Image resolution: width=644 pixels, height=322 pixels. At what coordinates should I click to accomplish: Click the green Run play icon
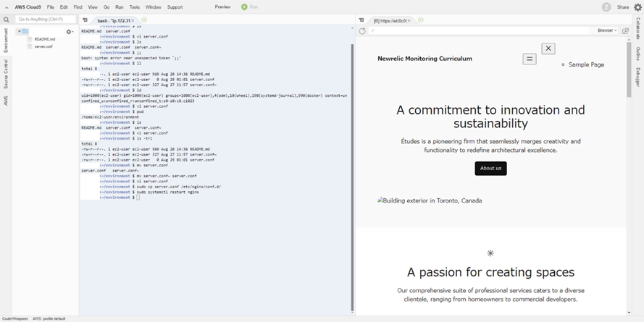244,7
